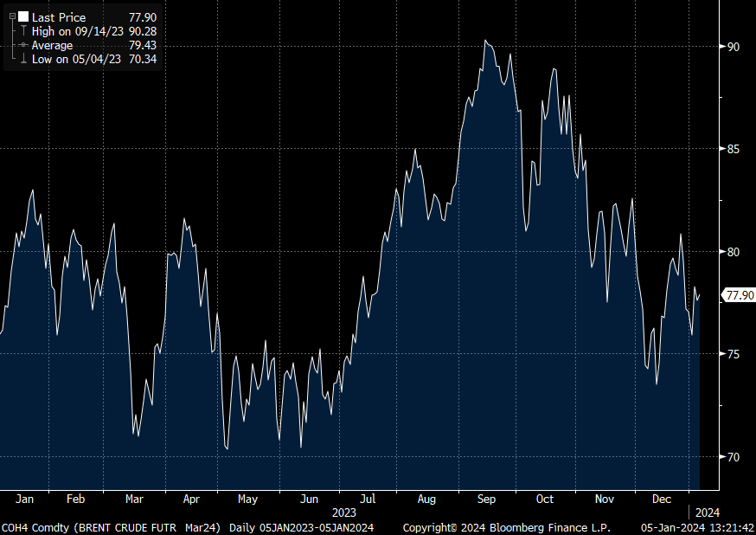Click the 77.90 last price tag on axis
756x535 pixels.
coord(740,295)
